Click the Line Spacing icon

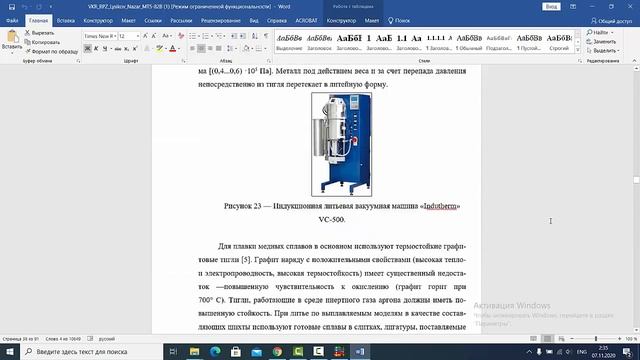[x=230, y=49]
